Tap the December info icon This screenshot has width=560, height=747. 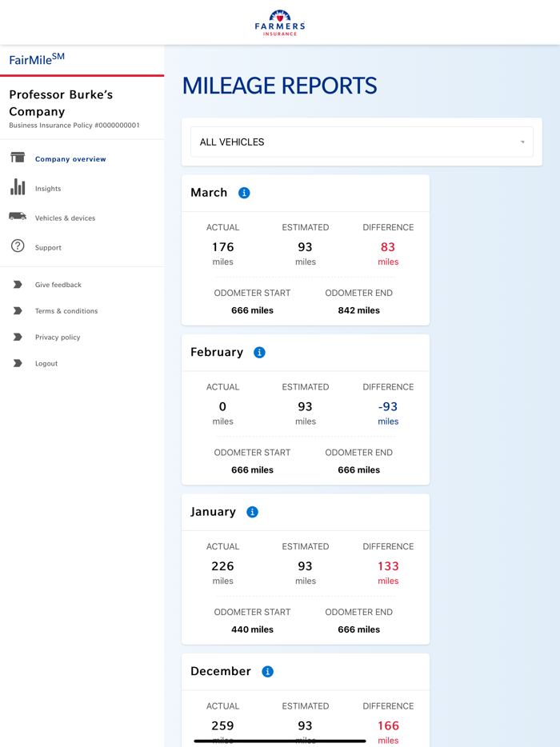[267, 672]
